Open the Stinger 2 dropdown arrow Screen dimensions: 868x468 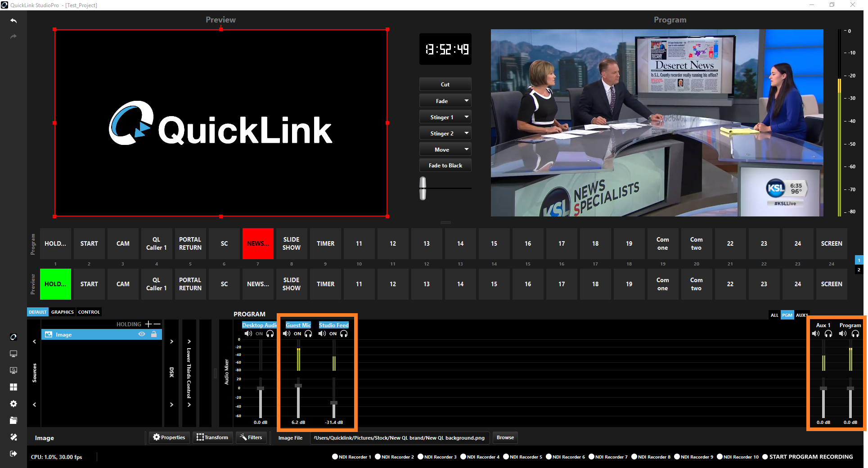coord(467,133)
